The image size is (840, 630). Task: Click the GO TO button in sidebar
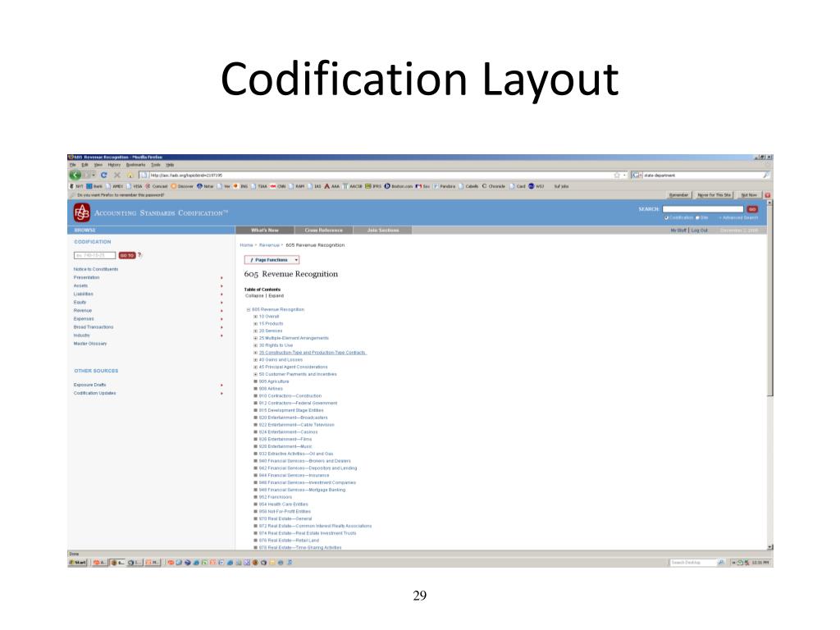point(127,256)
